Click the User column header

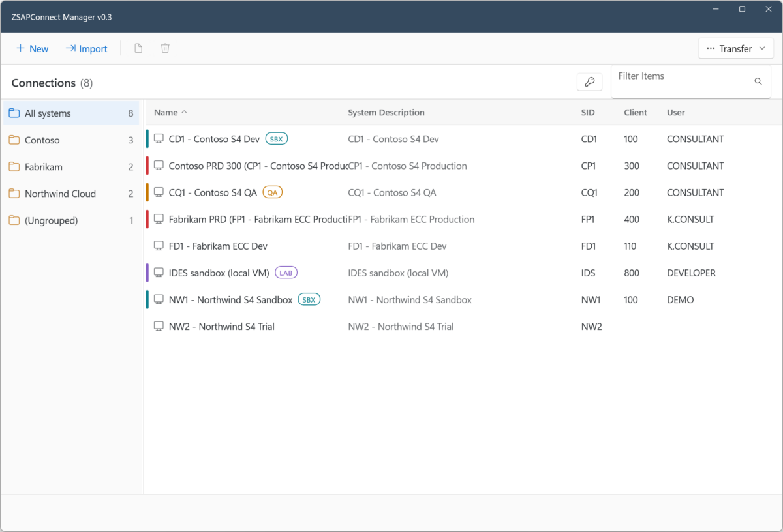676,113
